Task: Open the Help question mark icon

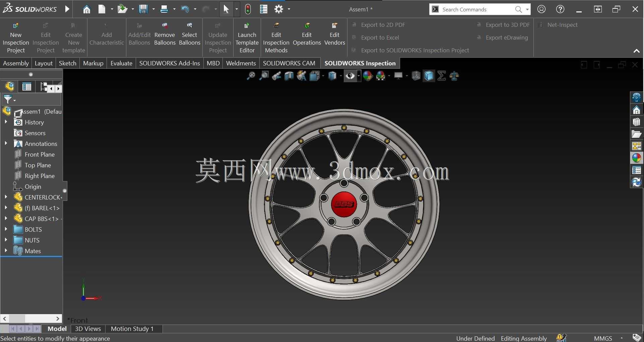Action: click(560, 9)
